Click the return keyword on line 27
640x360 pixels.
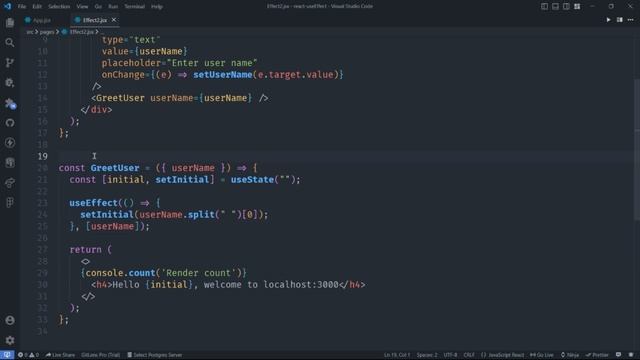pyautogui.click(x=85, y=250)
